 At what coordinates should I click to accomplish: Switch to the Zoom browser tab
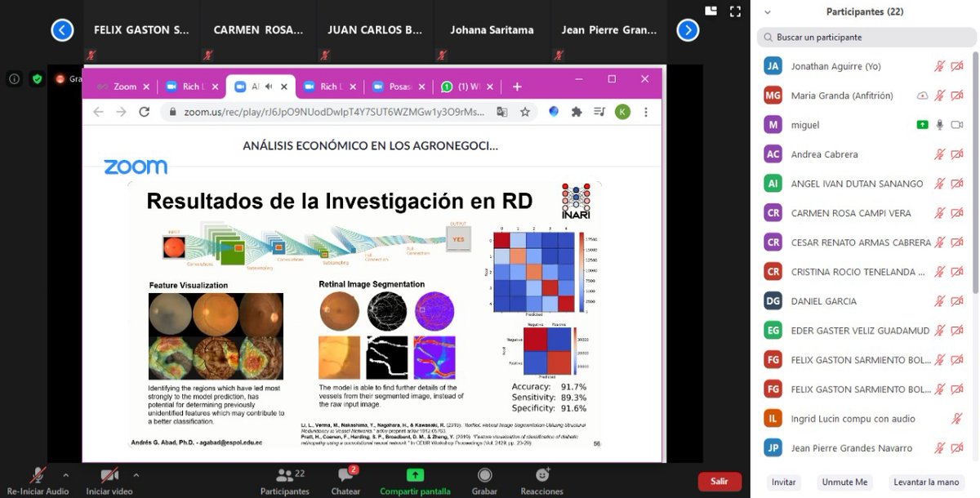pyautogui.click(x=123, y=87)
